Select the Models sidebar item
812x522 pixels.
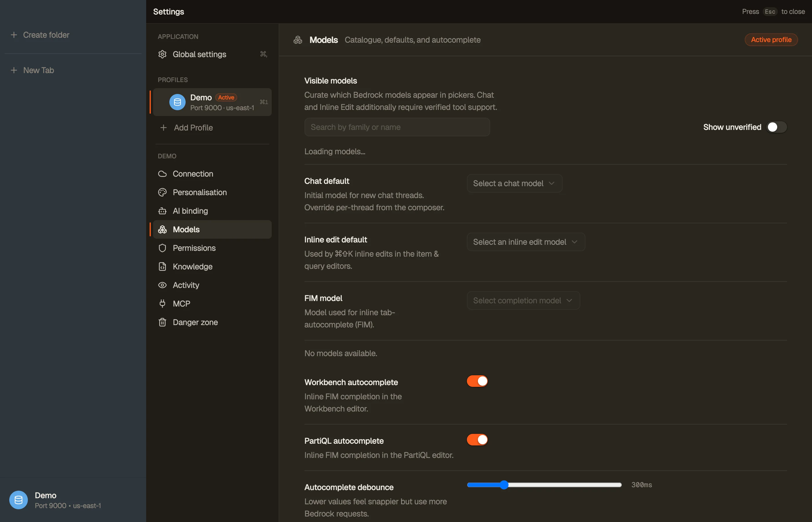tap(212, 229)
